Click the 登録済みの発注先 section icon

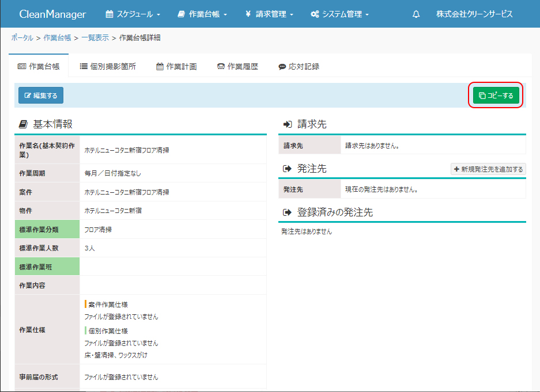[287, 212]
